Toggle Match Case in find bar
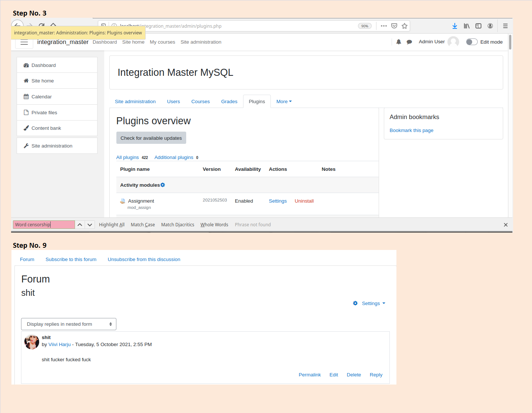532x413 pixels. point(143,224)
